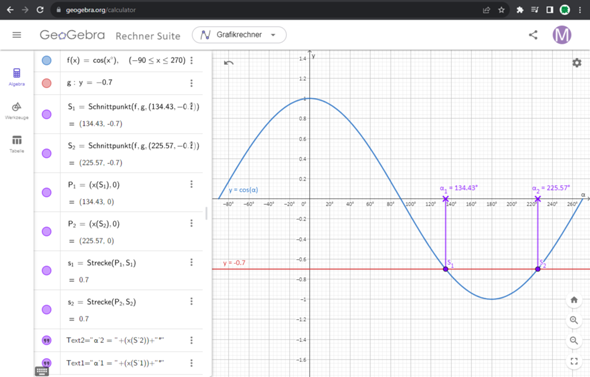Bookmark this page with star icon

click(x=501, y=10)
